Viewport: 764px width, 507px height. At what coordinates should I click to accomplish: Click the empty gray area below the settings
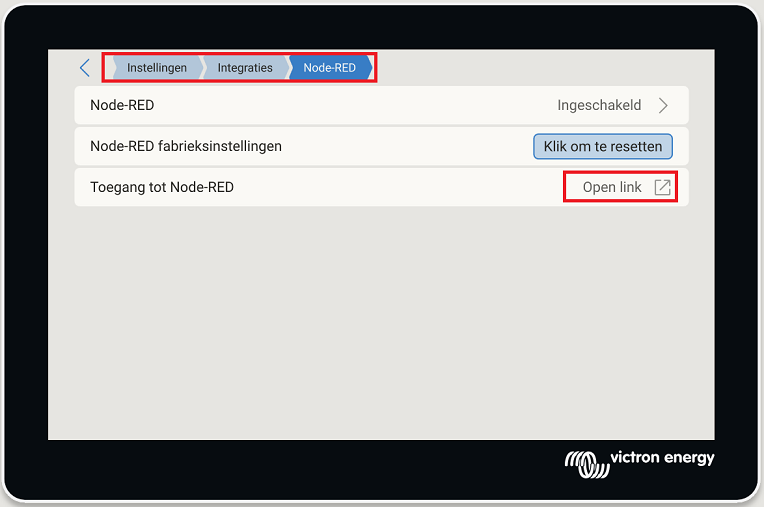pyautogui.click(x=380, y=320)
